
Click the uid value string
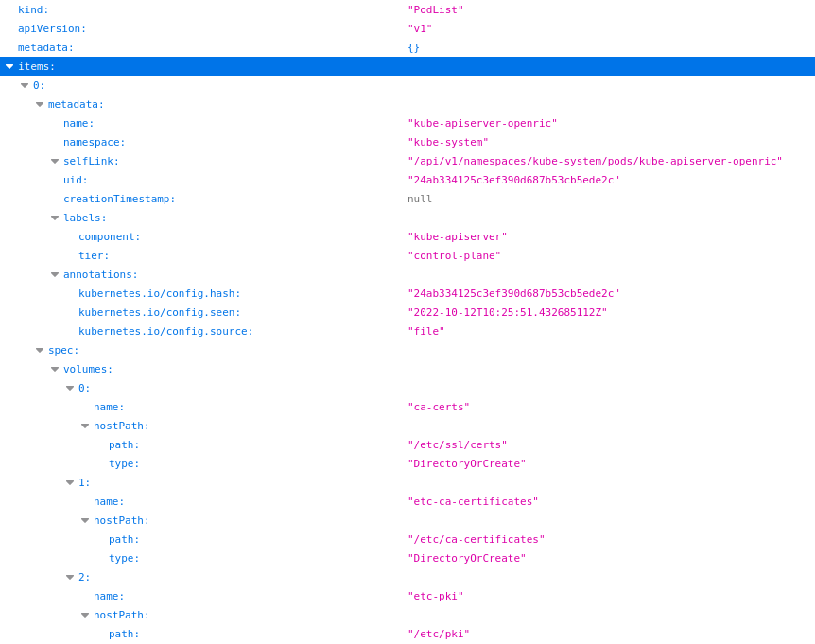(x=513, y=180)
